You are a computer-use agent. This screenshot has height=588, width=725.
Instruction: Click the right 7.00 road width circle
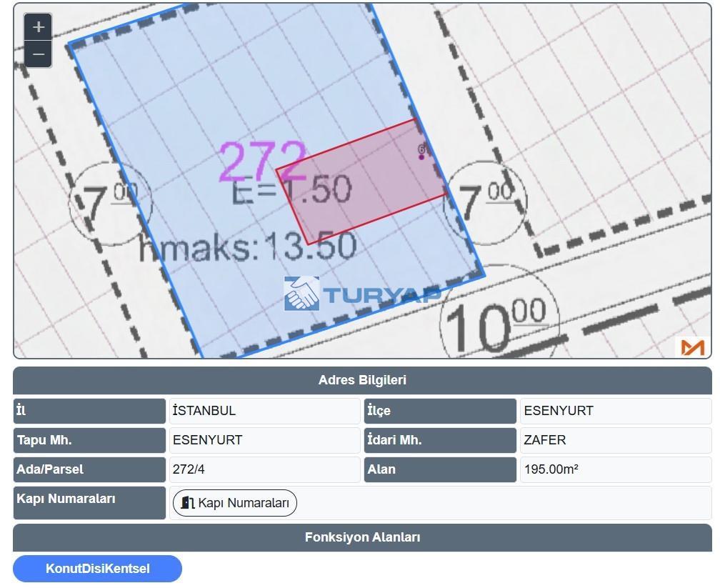(x=485, y=201)
